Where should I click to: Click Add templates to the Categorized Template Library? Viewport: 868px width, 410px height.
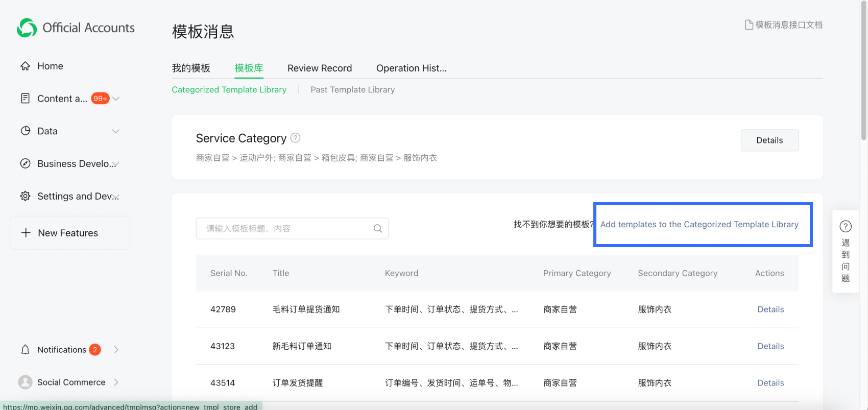tap(699, 224)
